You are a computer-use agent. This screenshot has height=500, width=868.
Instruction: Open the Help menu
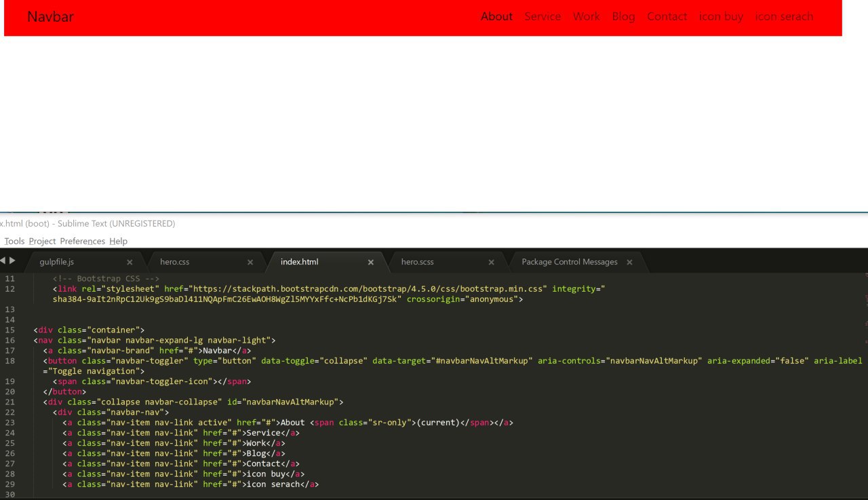(x=118, y=241)
